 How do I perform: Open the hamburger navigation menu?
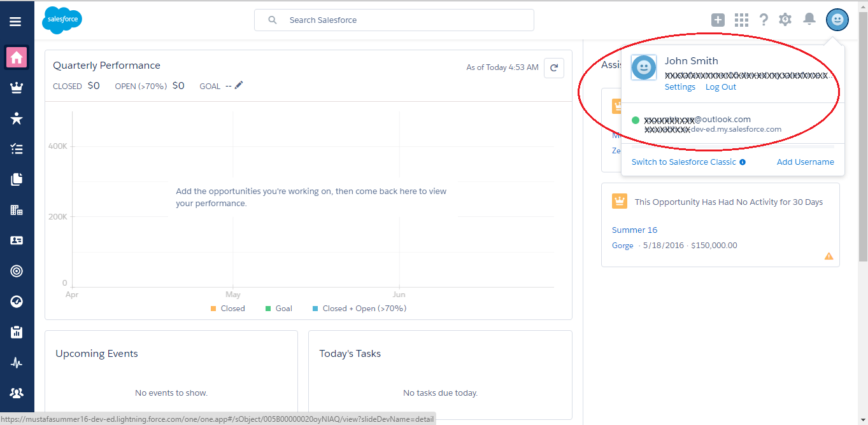[x=15, y=21]
